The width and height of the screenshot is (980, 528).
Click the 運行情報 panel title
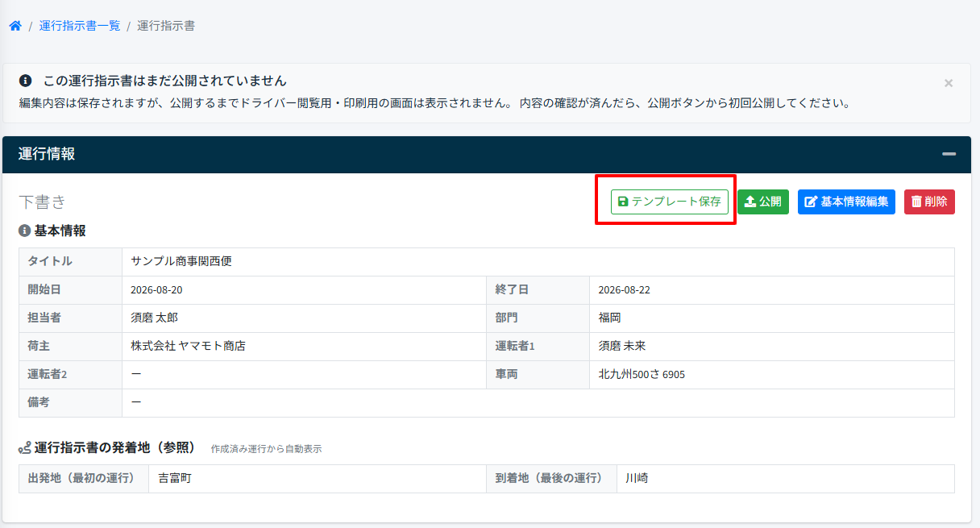(x=47, y=154)
